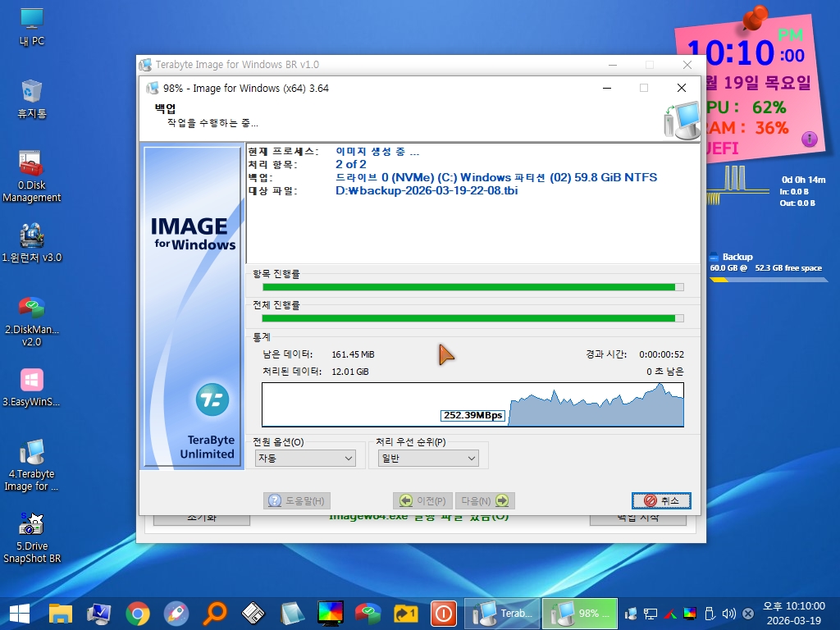Click the 2 of 2 item count text
The width and height of the screenshot is (840, 630).
(x=351, y=164)
